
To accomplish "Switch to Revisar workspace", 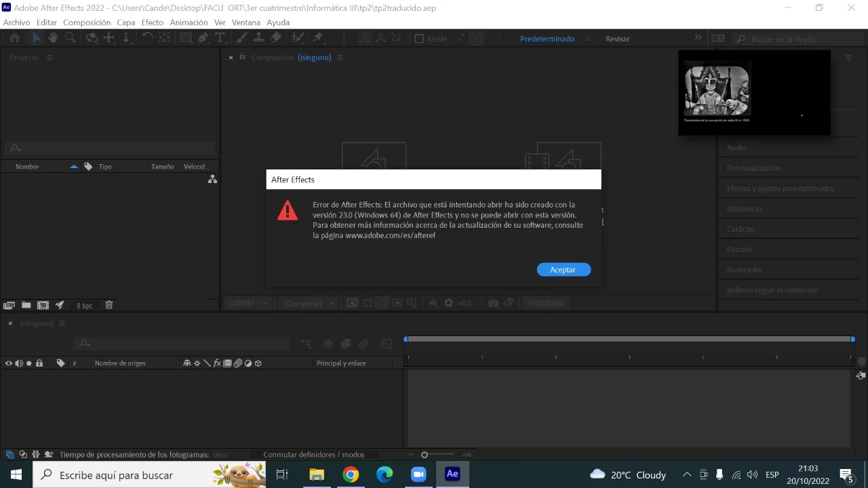I will (x=618, y=39).
